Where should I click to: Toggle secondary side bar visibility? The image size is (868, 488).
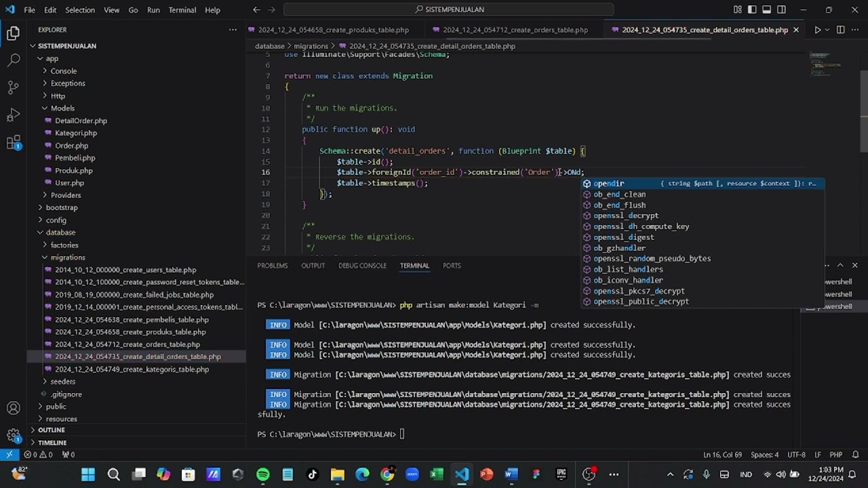(x=782, y=9)
